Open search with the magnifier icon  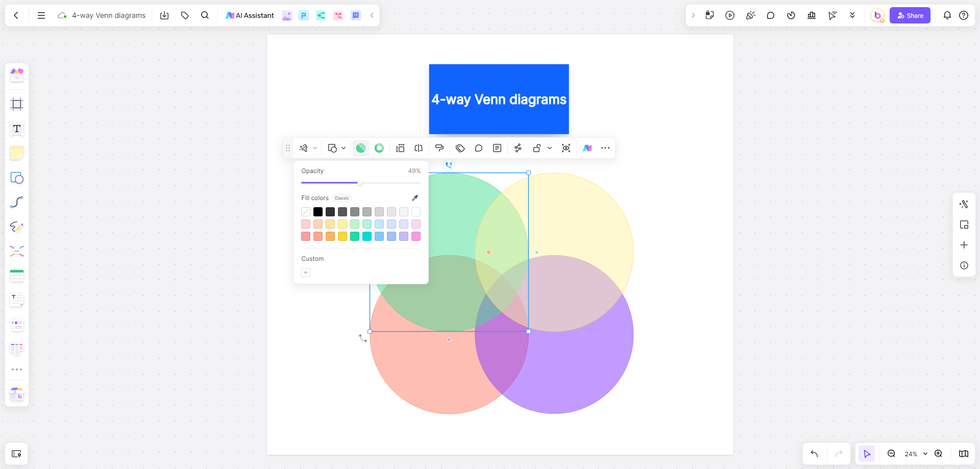click(205, 15)
